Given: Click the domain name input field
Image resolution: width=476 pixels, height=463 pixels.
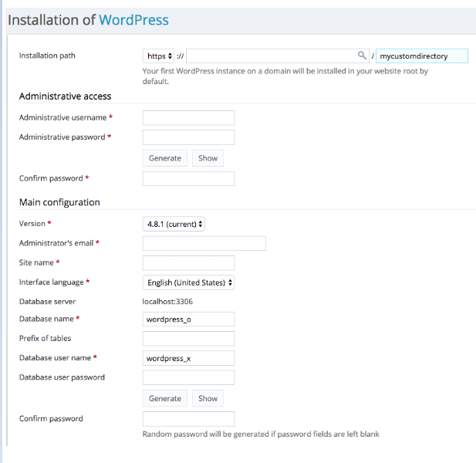Looking at the screenshot, I should tap(278, 56).
